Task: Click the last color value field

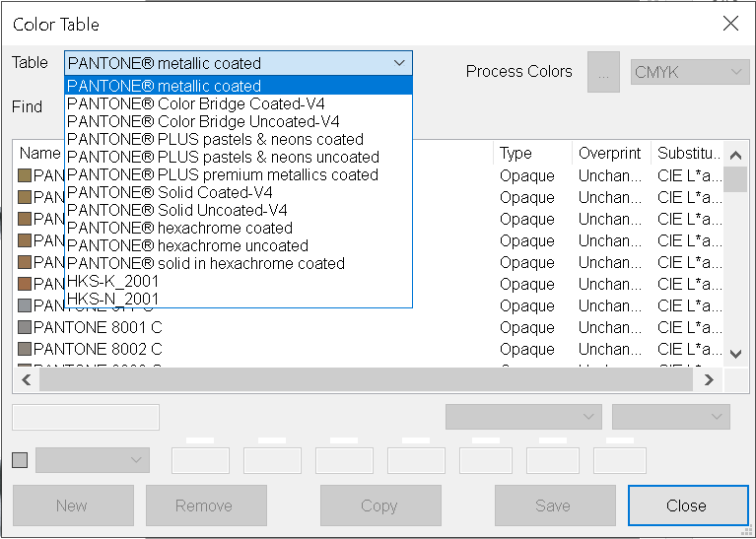Action: (x=620, y=460)
